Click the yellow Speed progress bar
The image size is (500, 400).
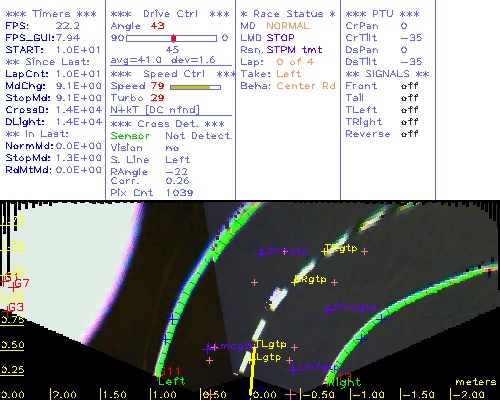point(195,87)
